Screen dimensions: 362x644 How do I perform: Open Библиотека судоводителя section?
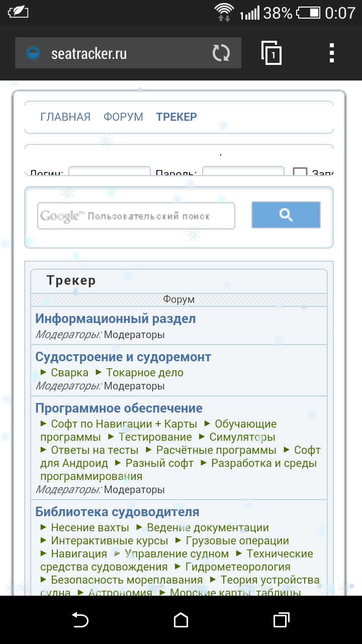[117, 512]
